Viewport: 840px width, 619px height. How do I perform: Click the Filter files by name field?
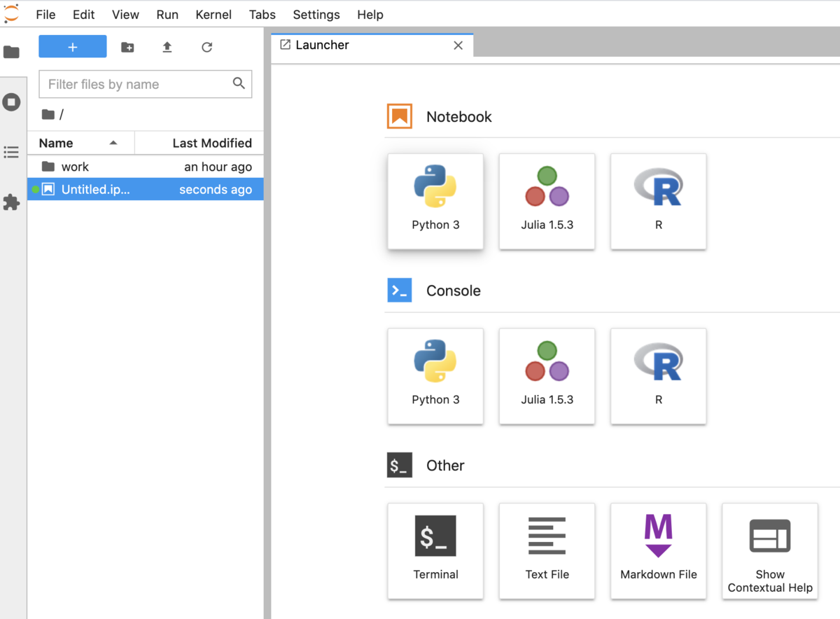point(146,84)
